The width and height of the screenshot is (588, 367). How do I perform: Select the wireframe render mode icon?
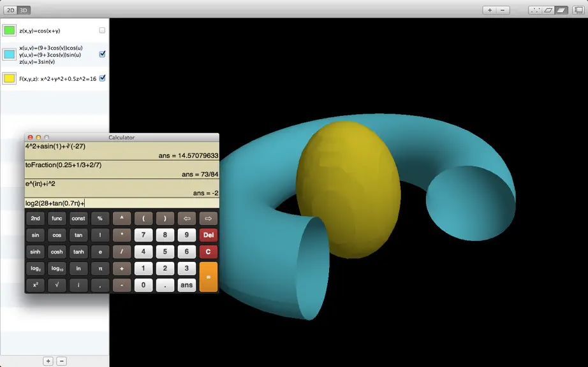click(x=548, y=10)
